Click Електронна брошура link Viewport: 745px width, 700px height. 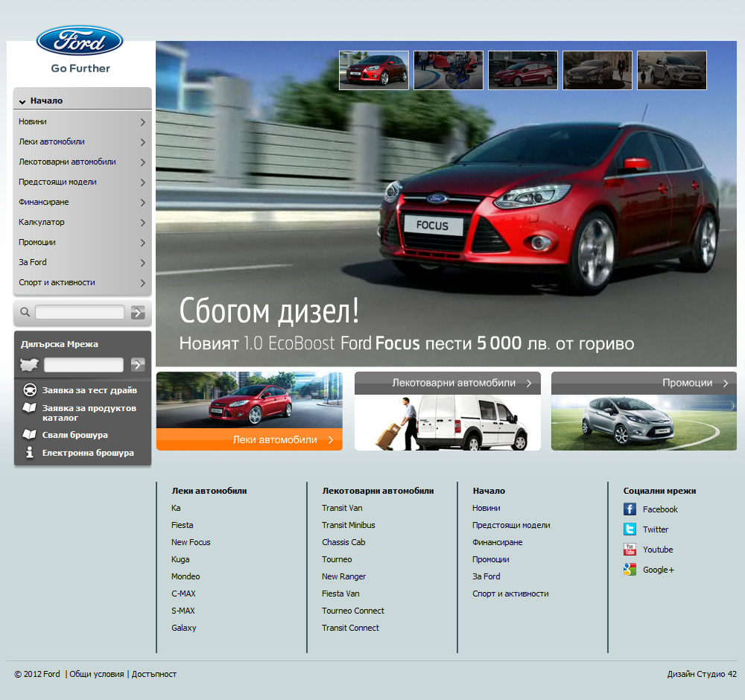[88, 453]
